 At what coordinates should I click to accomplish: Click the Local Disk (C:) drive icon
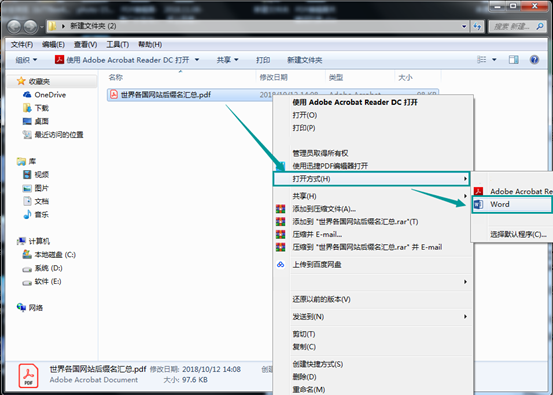pos(27,254)
